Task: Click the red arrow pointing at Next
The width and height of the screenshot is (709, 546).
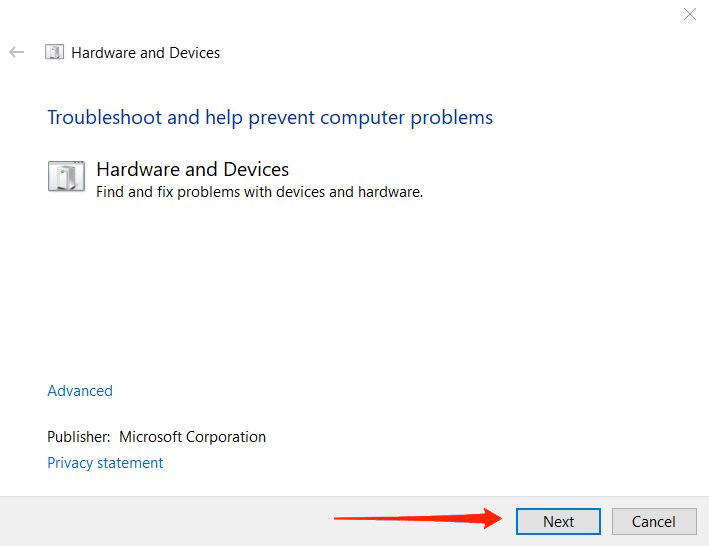Action: [418, 518]
